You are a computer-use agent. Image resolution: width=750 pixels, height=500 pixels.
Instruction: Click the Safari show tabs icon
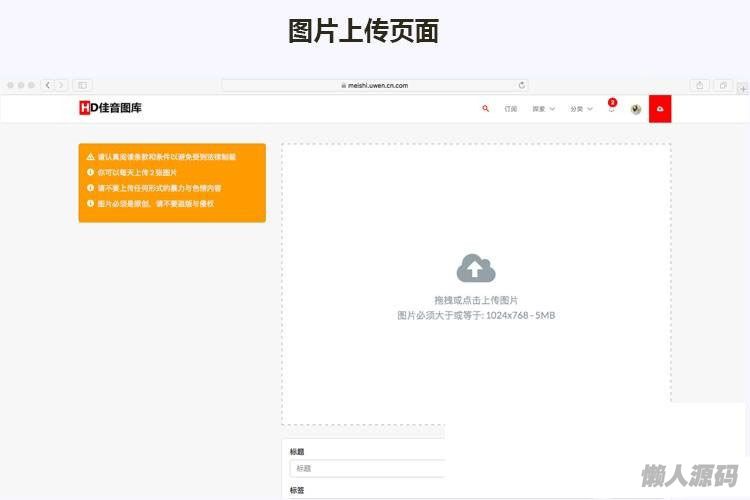click(x=723, y=86)
